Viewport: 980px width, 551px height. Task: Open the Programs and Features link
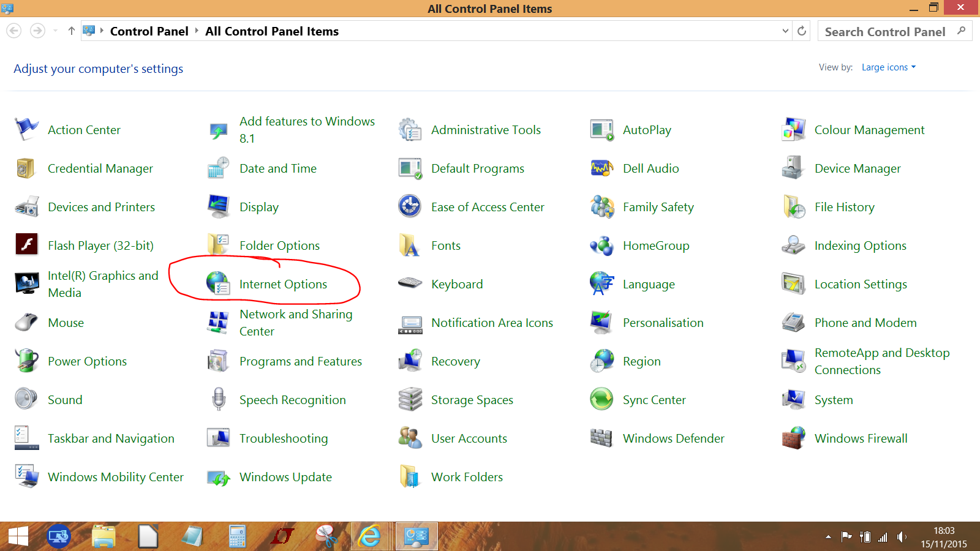(x=301, y=361)
